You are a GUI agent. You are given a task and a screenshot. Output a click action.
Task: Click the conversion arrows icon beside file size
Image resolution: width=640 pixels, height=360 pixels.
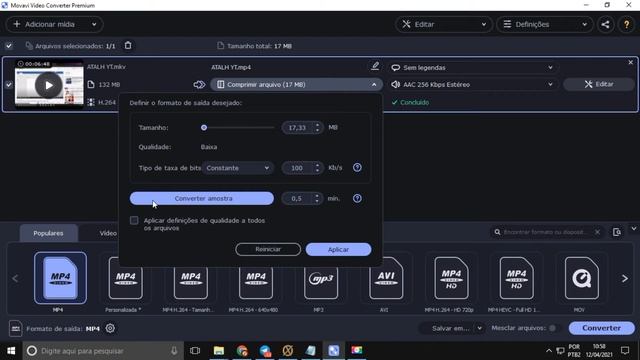tap(199, 84)
